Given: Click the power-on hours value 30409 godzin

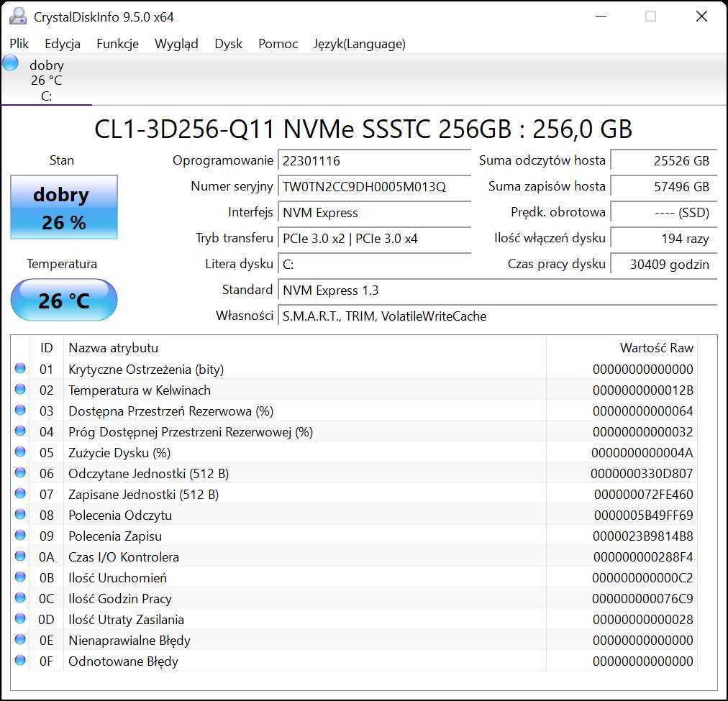Looking at the screenshot, I should coord(664,265).
